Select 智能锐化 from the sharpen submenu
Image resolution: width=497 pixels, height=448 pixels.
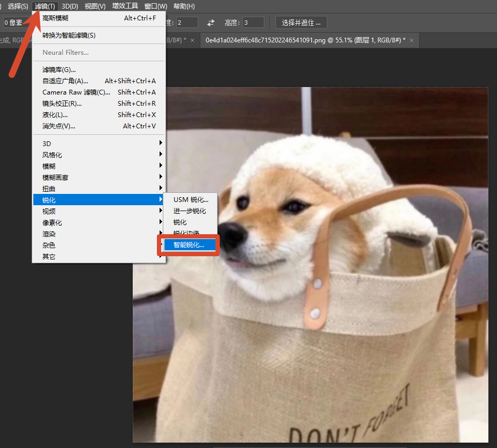(189, 245)
